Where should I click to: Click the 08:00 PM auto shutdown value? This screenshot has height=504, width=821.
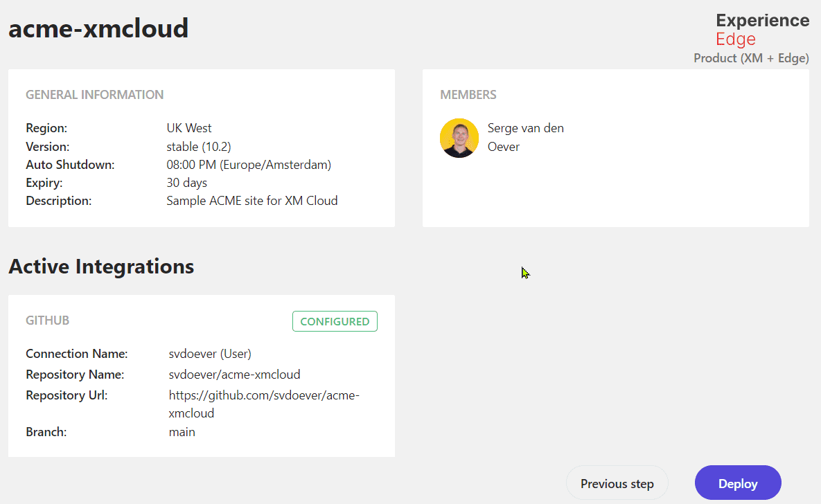pyautogui.click(x=249, y=165)
